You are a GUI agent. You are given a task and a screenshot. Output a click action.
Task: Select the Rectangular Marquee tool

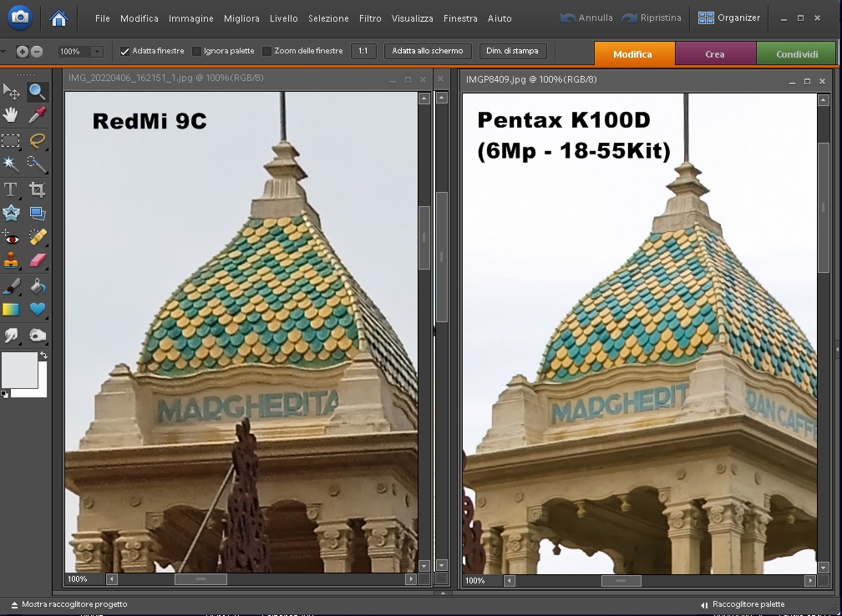(x=11, y=140)
